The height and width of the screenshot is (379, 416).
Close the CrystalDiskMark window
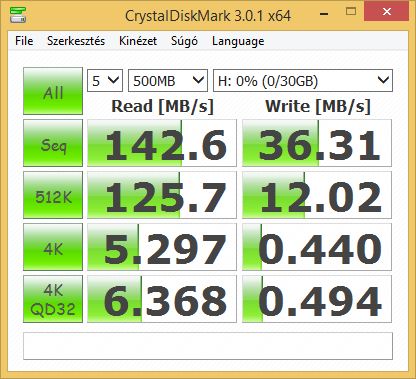point(387,12)
